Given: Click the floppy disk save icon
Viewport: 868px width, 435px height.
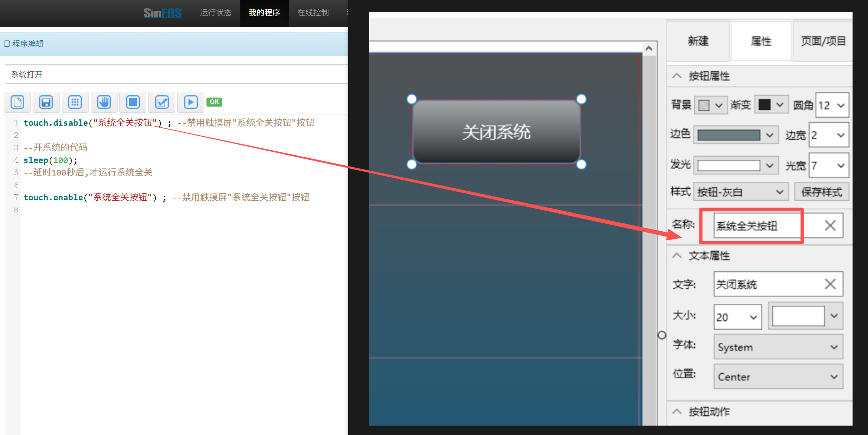Looking at the screenshot, I should (x=46, y=102).
